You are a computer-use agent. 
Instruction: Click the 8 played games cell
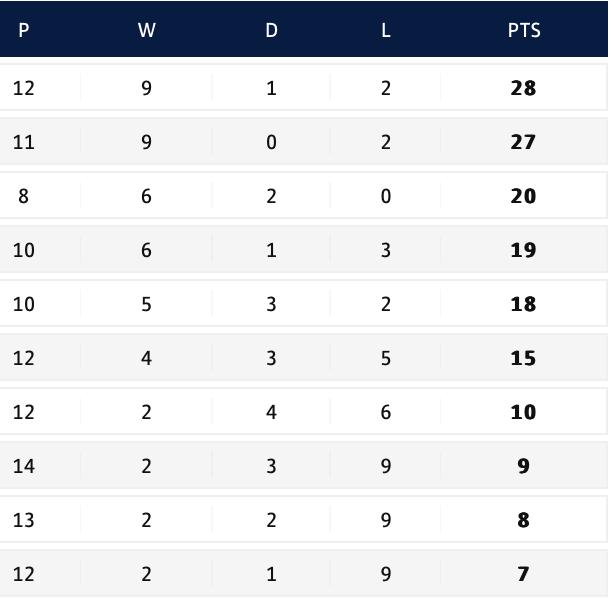tap(23, 196)
